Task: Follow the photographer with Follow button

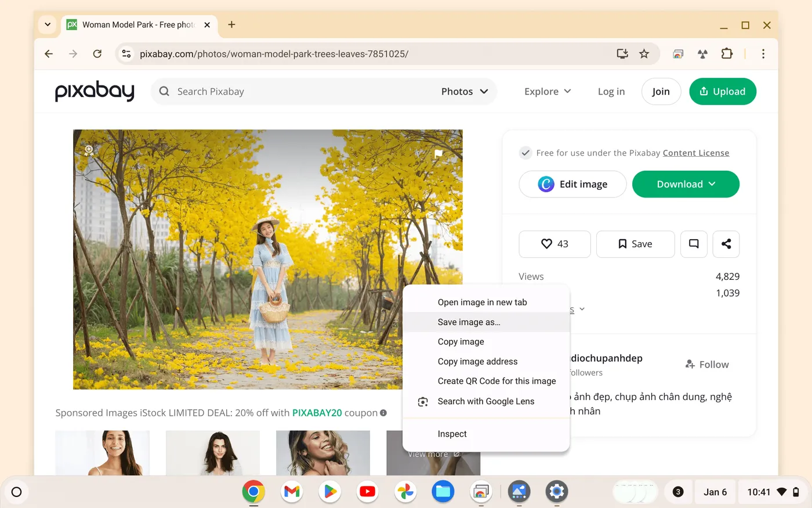Action: click(x=707, y=365)
